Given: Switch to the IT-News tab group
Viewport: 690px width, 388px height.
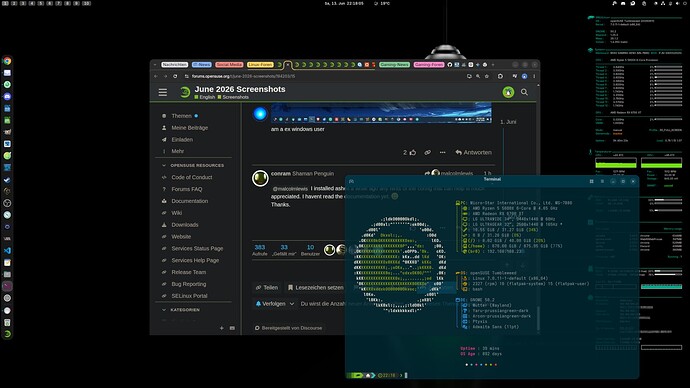Looking at the screenshot, I should [202, 65].
